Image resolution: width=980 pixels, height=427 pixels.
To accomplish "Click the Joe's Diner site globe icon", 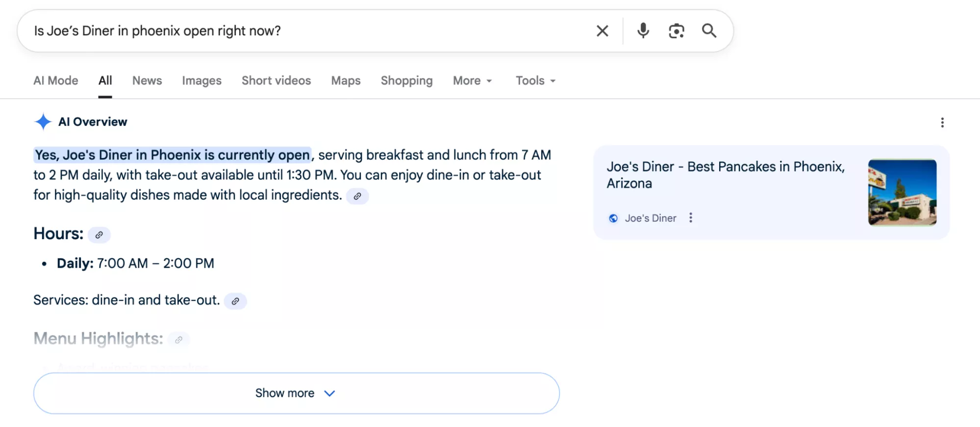I will point(613,218).
